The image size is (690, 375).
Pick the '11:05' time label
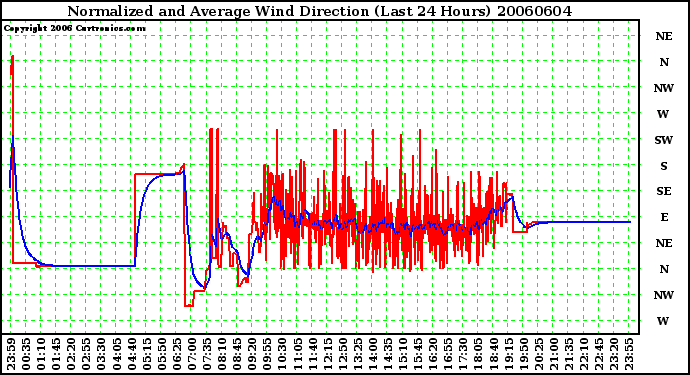pos(297,354)
